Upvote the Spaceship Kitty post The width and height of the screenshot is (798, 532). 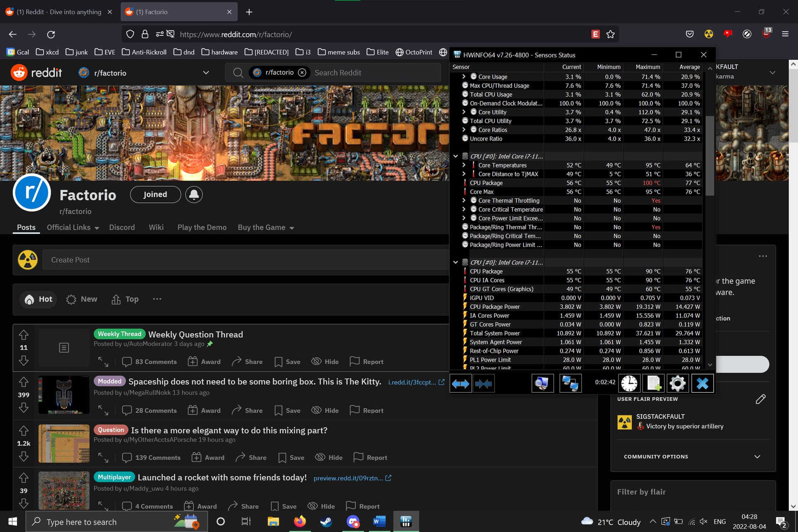point(24,382)
